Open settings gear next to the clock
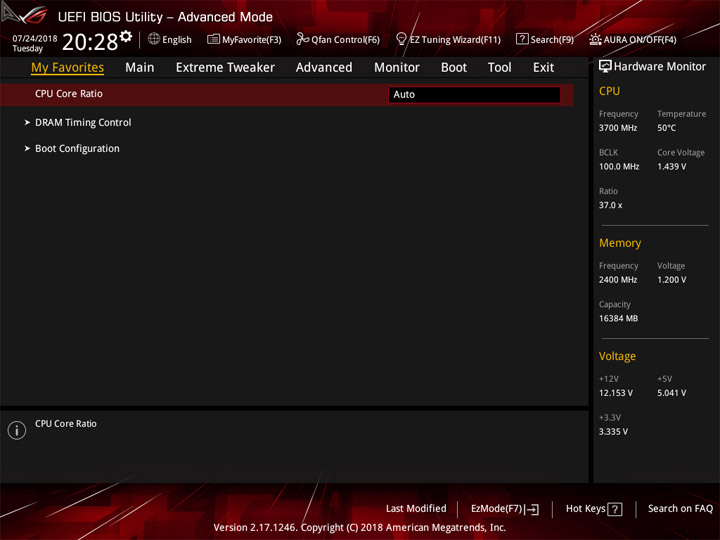The height and width of the screenshot is (540, 720). click(126, 36)
